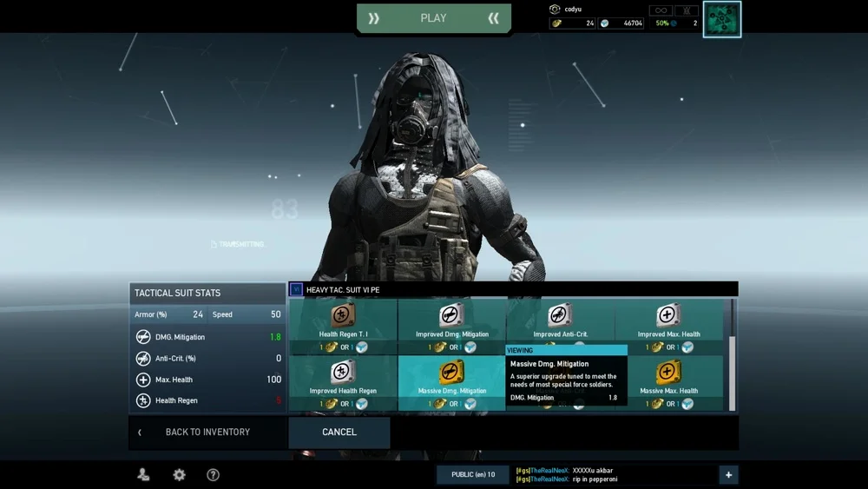This screenshot has height=489, width=868.
Task: Open the PUBLIC (en) 10 chat channel
Action: coord(473,474)
